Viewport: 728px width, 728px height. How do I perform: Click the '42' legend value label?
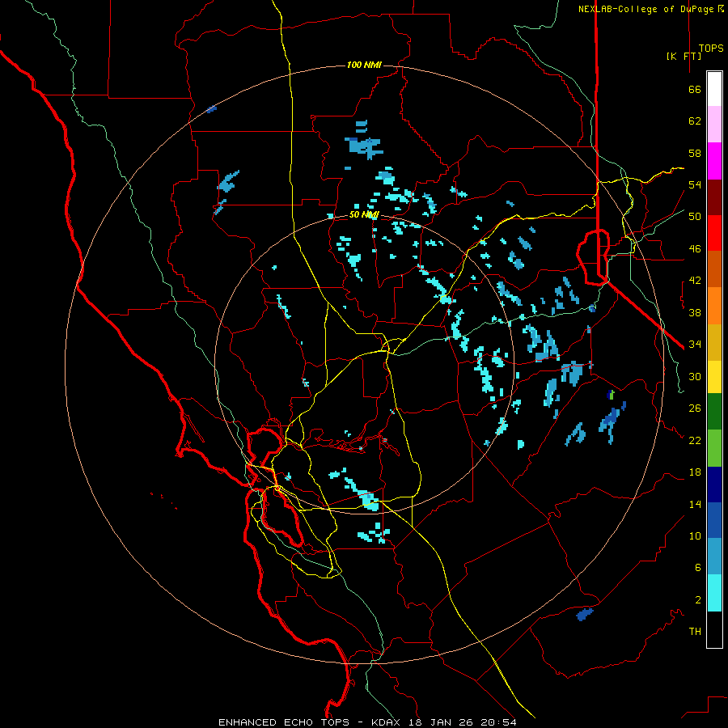click(x=695, y=281)
